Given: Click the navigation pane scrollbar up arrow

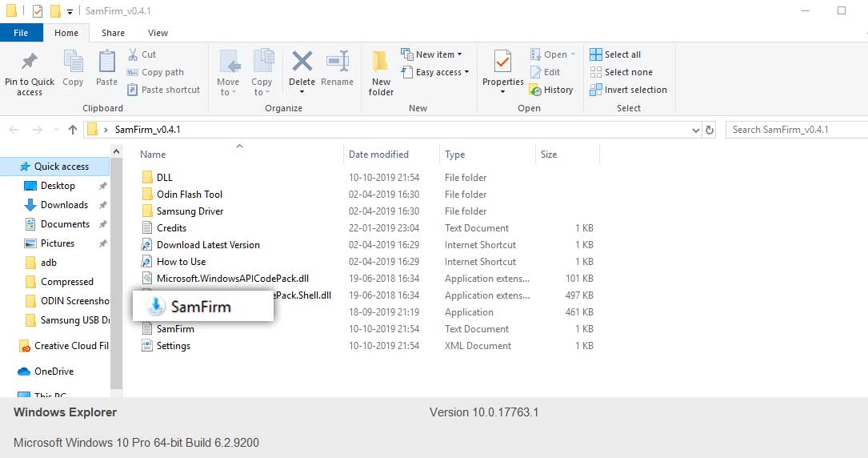Looking at the screenshot, I should [x=116, y=151].
